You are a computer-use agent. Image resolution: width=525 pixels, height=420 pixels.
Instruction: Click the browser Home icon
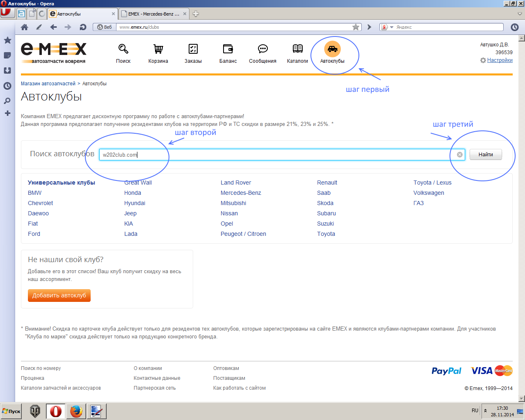click(x=25, y=27)
